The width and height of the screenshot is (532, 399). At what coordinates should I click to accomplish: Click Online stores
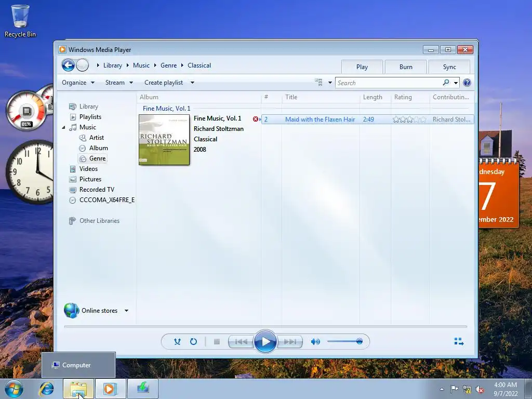pyautogui.click(x=99, y=311)
